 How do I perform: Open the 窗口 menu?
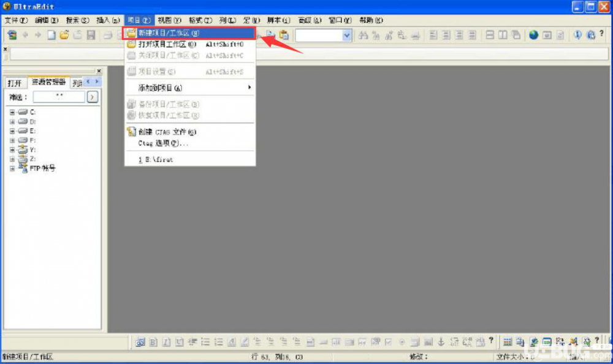(340, 20)
